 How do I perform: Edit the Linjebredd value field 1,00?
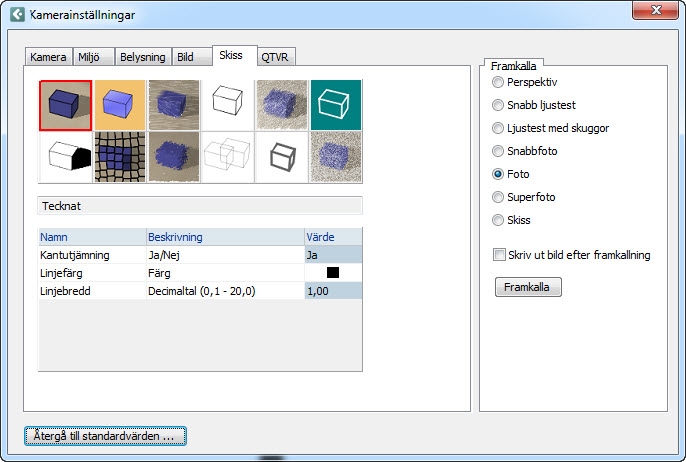[x=332, y=290]
